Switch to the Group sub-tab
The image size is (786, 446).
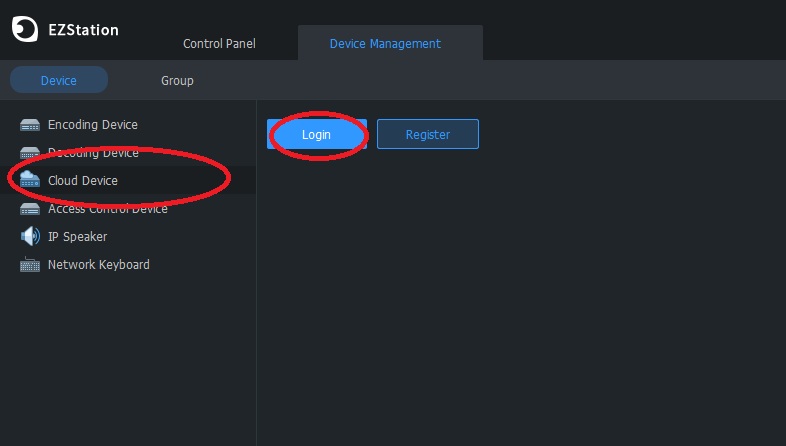[x=177, y=81]
